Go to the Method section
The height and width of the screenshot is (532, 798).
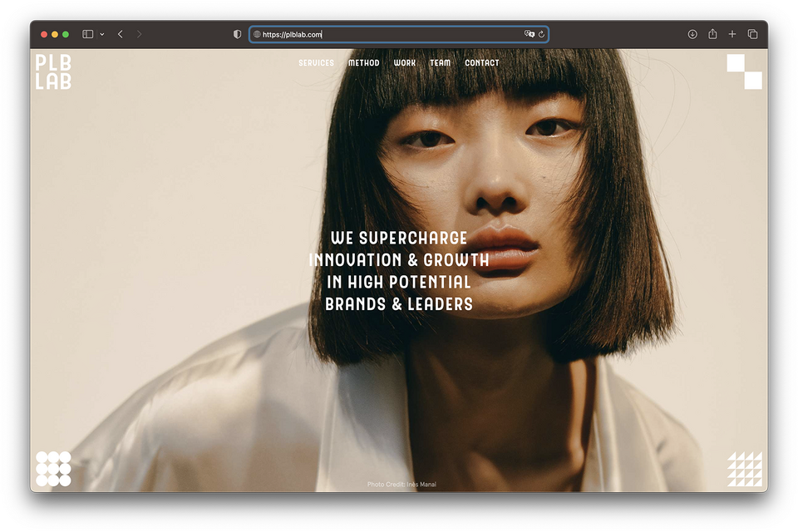363,63
